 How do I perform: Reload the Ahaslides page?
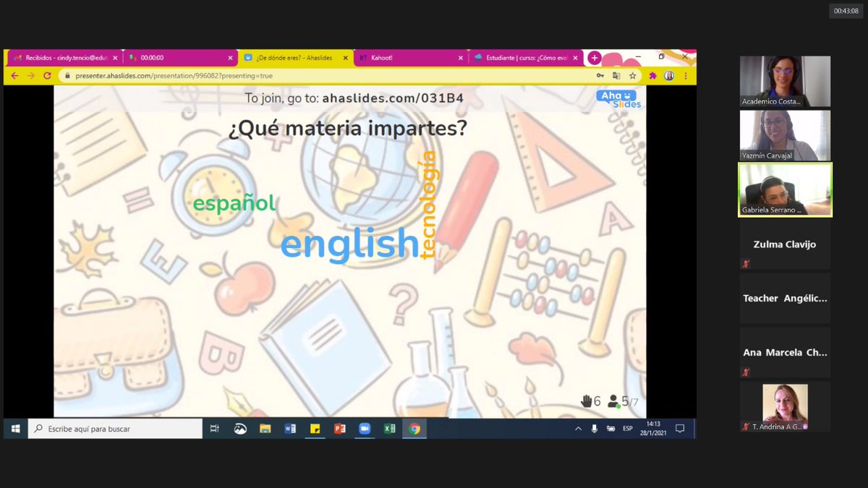tap(47, 75)
